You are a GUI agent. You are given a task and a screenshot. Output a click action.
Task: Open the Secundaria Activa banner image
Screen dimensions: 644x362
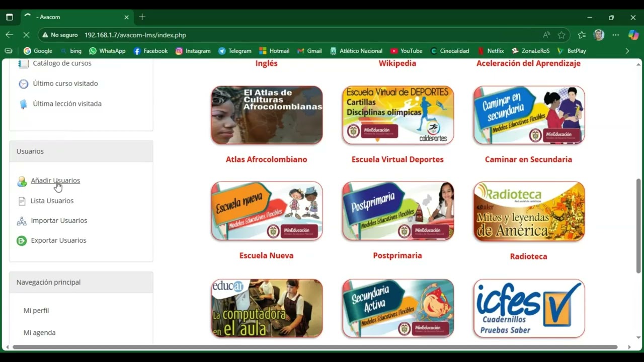(x=398, y=308)
